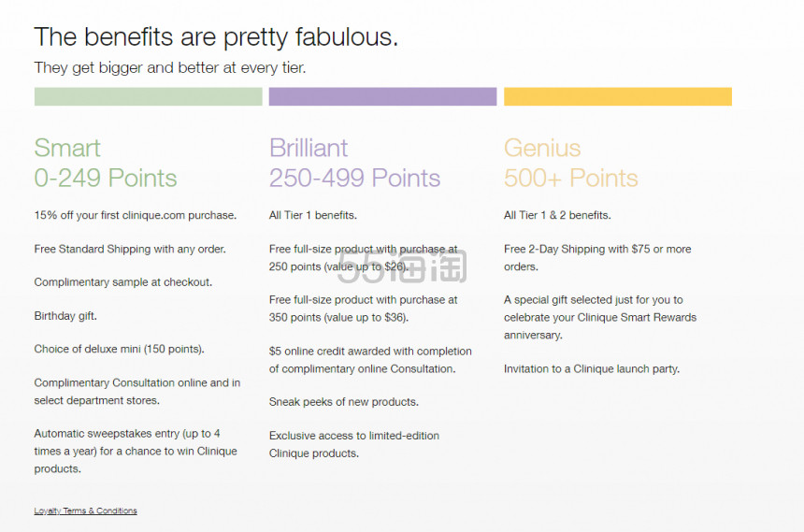Click the purple Brilliant tier color bar

click(x=382, y=96)
